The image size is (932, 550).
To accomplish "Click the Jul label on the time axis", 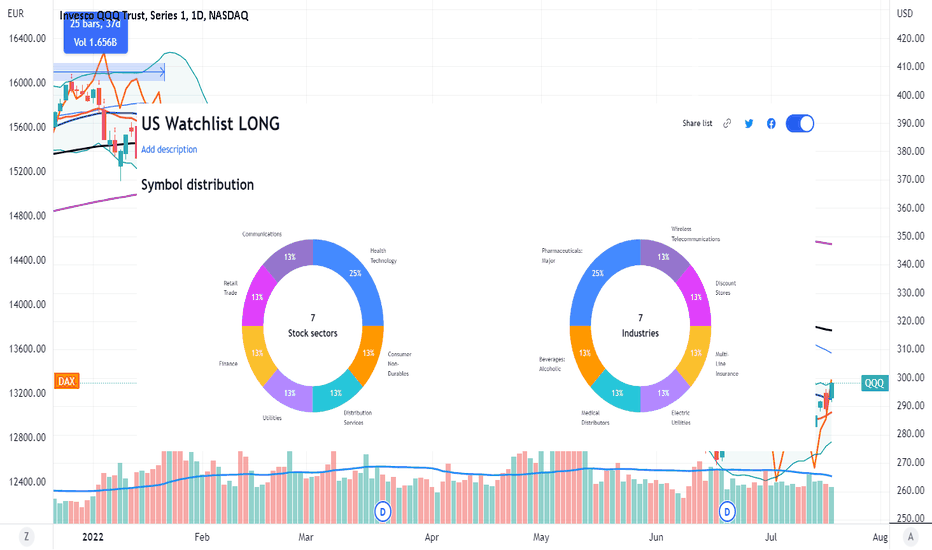I will (770, 537).
